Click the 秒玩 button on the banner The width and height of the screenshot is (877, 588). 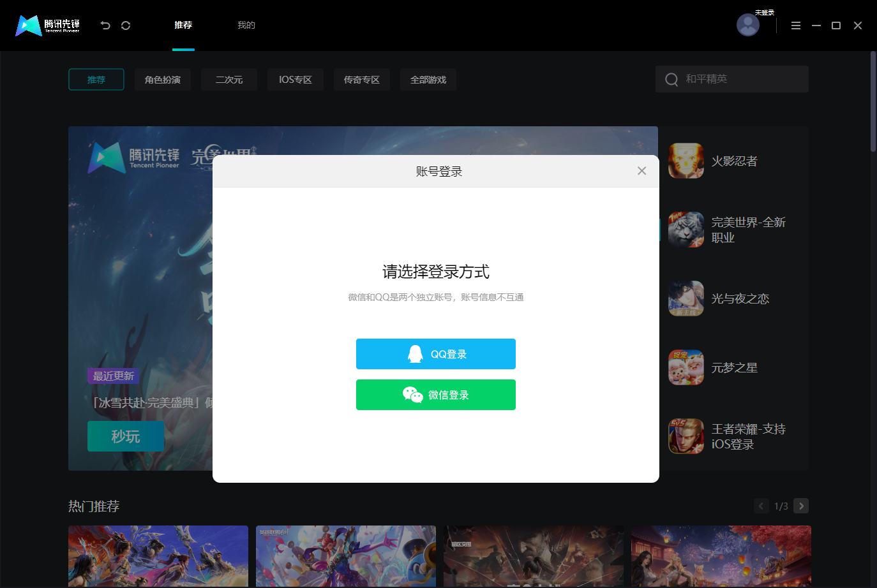coord(126,436)
